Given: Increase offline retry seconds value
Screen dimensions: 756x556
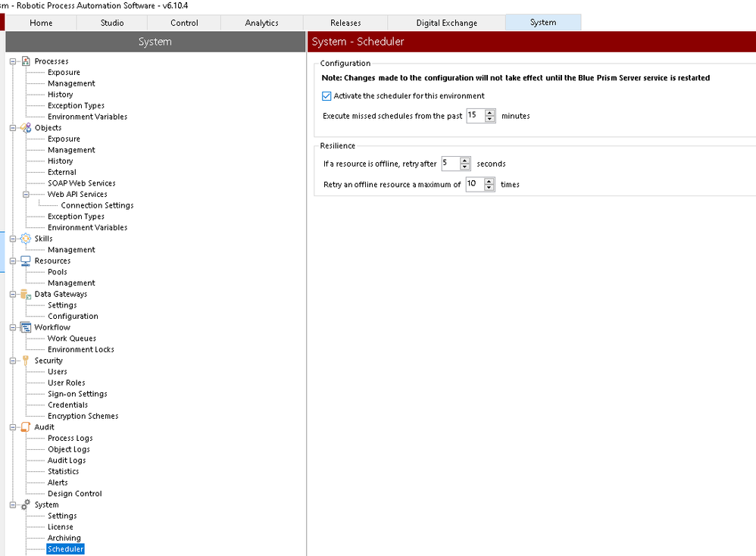Looking at the screenshot, I should click(465, 161).
